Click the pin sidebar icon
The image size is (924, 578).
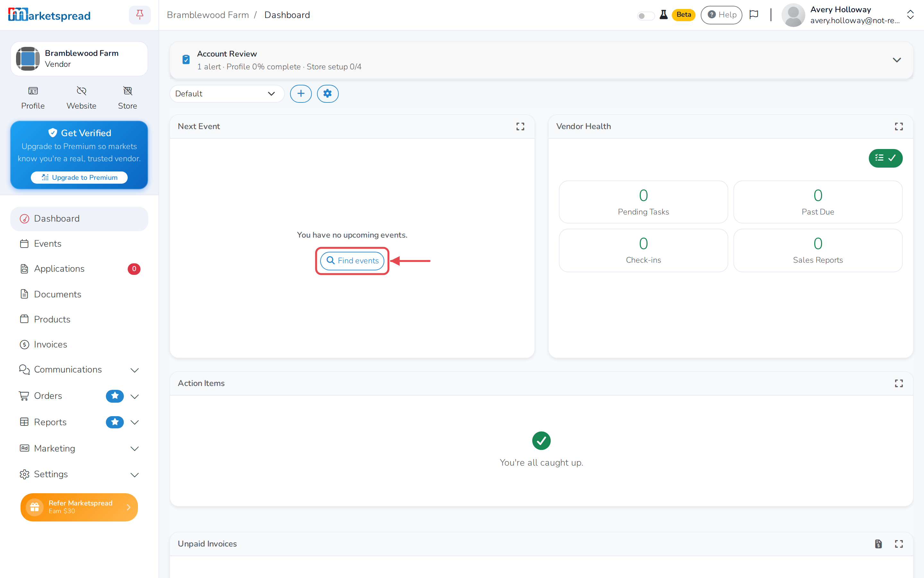(x=140, y=15)
